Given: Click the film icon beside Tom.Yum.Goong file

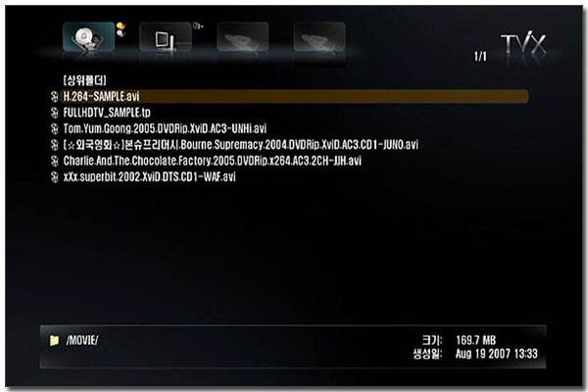Looking at the screenshot, I should 54,128.
